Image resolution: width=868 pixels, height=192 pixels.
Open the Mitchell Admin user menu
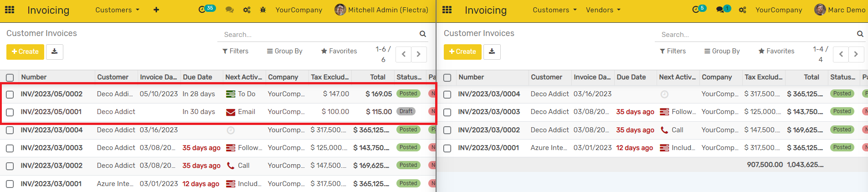click(x=381, y=10)
